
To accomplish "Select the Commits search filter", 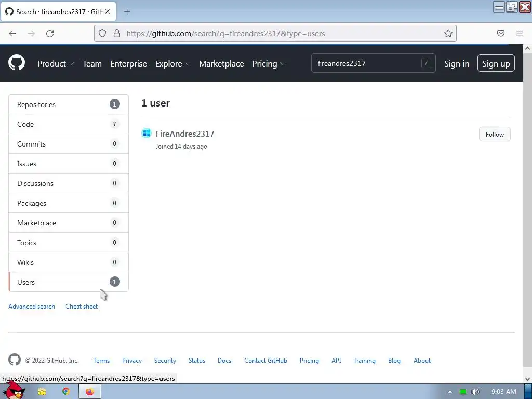I will pyautogui.click(x=69, y=144).
